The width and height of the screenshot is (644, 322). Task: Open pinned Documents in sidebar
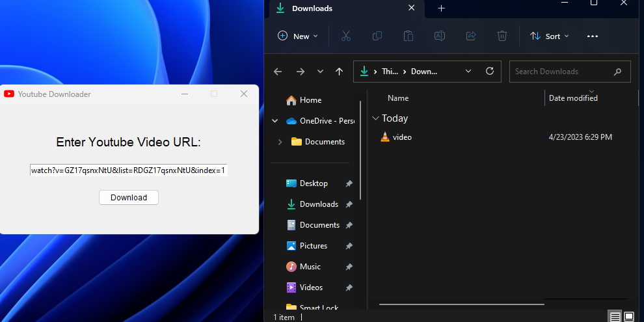[x=312, y=225]
